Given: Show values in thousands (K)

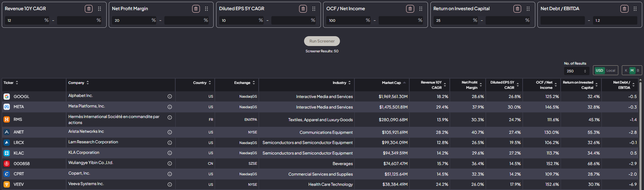Looking at the screenshot, I should [x=626, y=70].
